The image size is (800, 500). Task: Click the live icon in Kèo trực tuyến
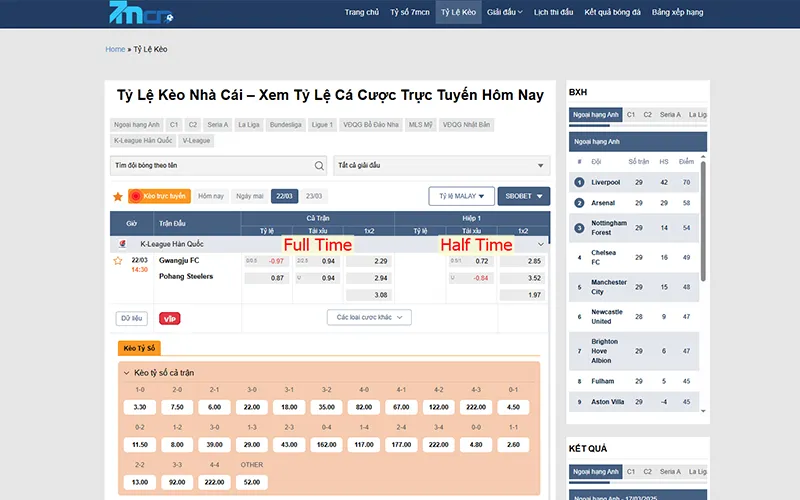136,197
